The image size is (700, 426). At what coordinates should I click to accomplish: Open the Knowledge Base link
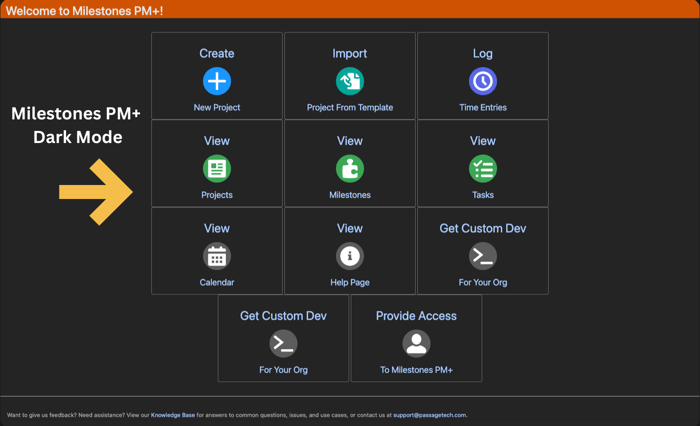[x=173, y=415]
